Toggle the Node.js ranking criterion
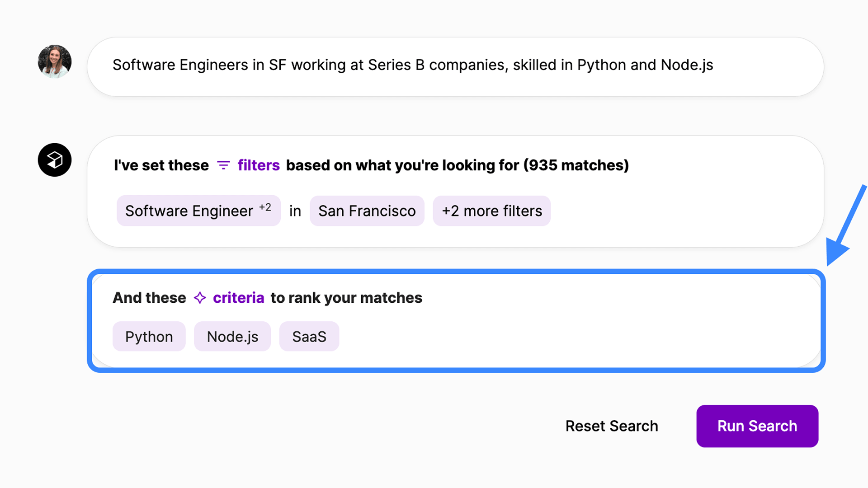Viewport: 868px width, 488px height. pos(232,337)
